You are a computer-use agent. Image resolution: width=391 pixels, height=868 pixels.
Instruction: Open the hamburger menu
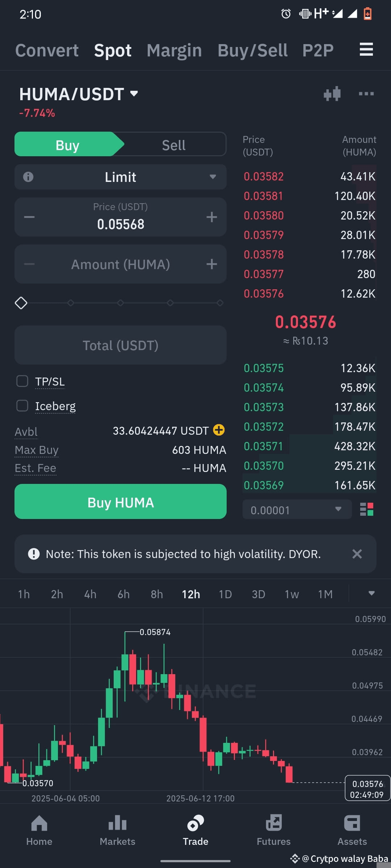[366, 49]
